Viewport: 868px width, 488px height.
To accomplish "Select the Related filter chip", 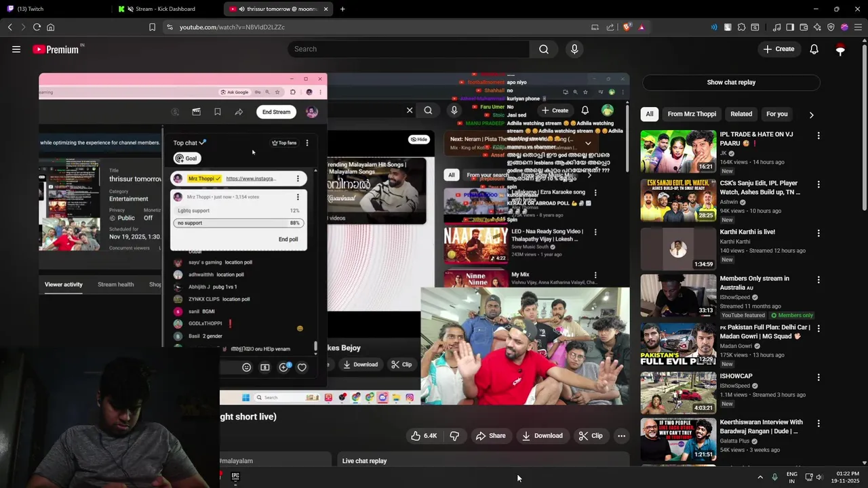I will pyautogui.click(x=741, y=114).
